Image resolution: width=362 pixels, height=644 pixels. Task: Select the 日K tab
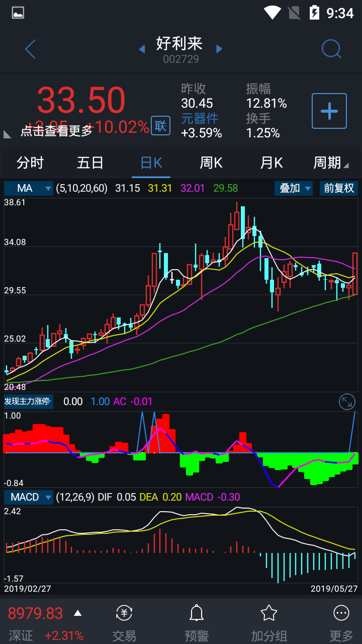[151, 163]
